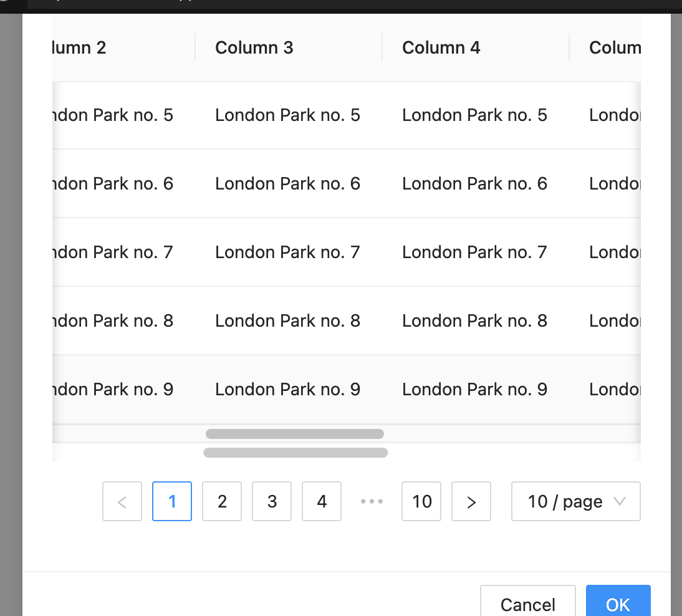Select the London Park no. 5 row
The width and height of the screenshot is (682, 616).
tap(287, 115)
